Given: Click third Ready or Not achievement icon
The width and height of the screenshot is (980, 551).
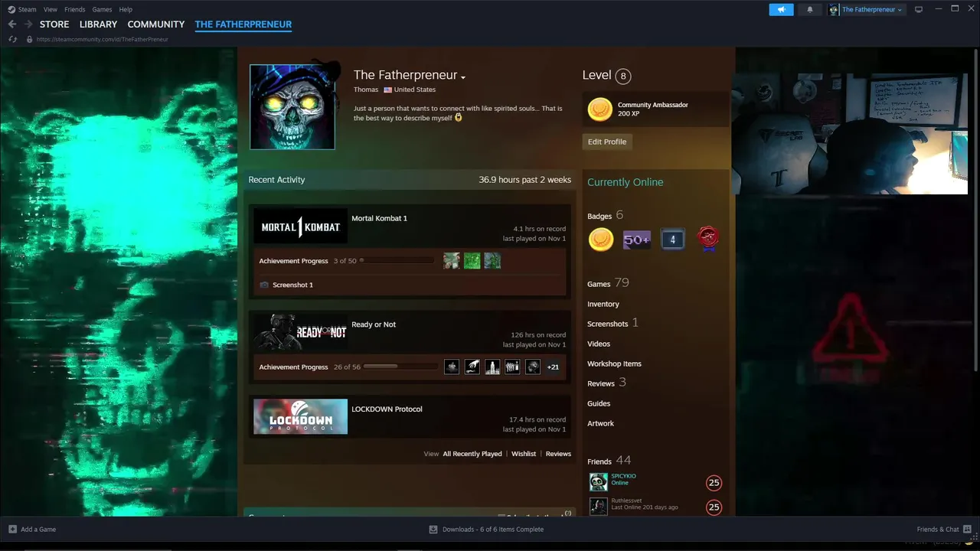Looking at the screenshot, I should [x=492, y=367].
